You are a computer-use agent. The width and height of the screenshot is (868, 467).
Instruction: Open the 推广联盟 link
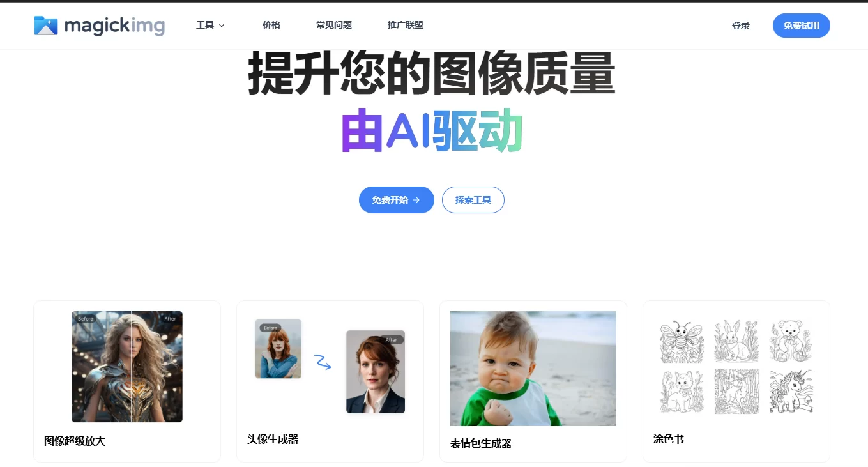point(406,26)
